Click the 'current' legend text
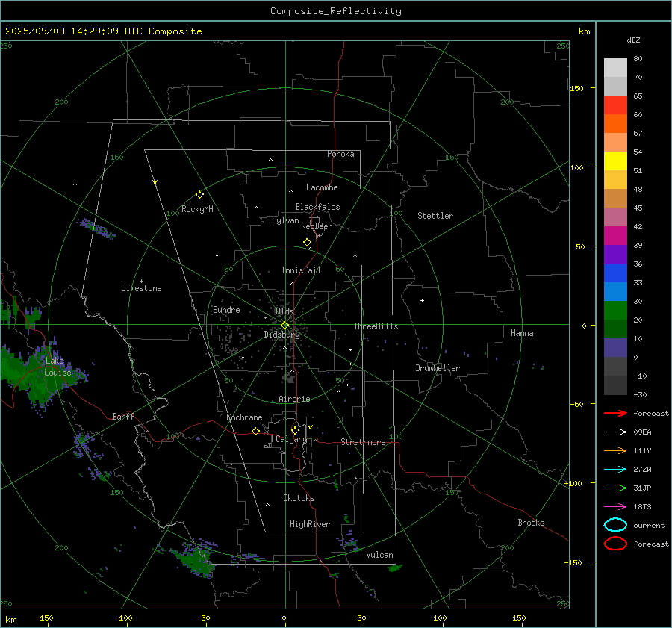 click(x=649, y=525)
